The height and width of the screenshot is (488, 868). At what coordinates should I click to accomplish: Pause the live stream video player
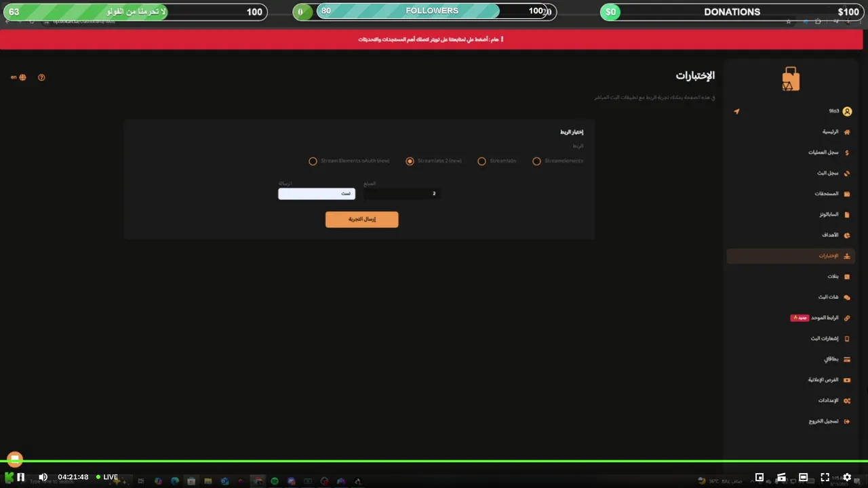(x=21, y=477)
